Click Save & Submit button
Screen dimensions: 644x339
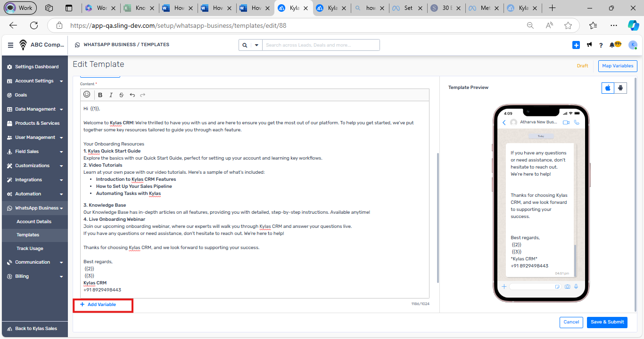click(x=607, y=322)
